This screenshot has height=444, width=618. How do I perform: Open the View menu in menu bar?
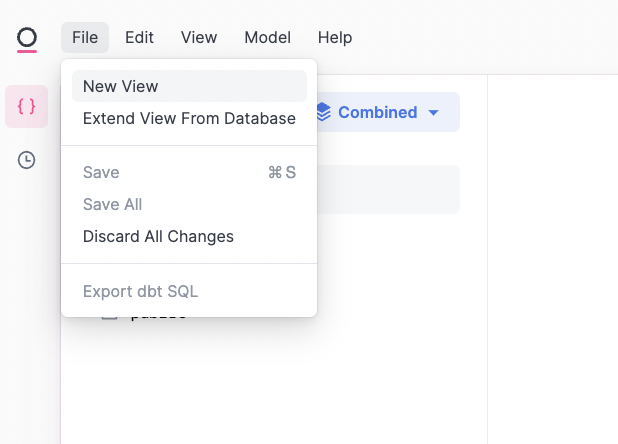pyautogui.click(x=199, y=38)
